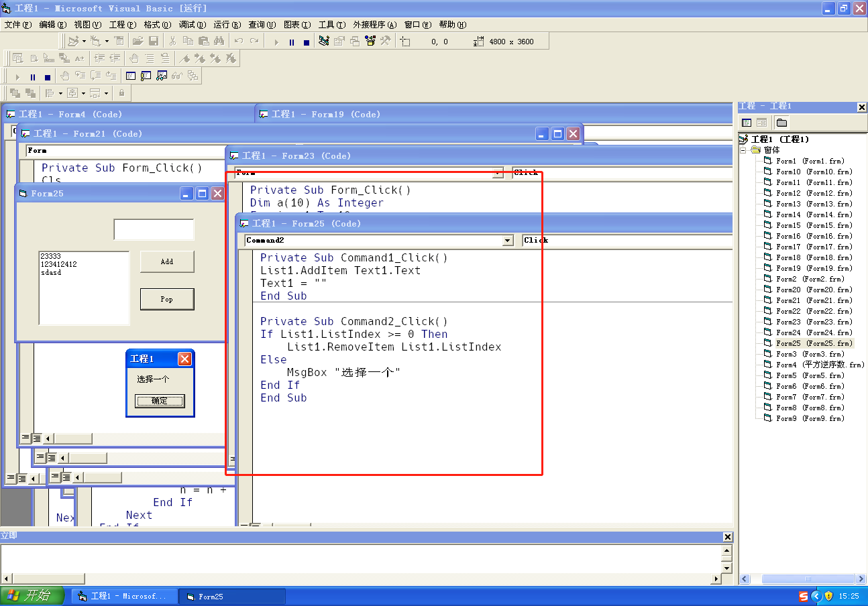Open the Menu Editor from the toolbar
Screen dimensions: 868x606
coord(119,41)
